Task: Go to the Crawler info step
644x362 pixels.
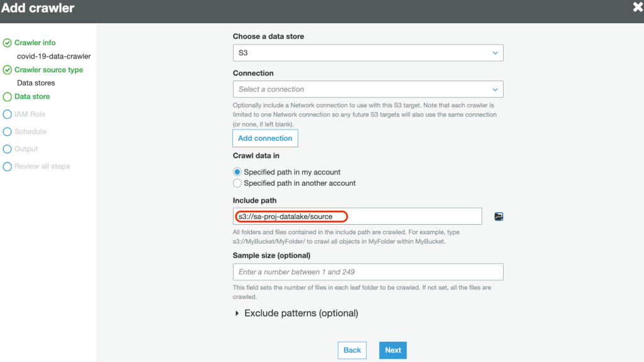Action: tap(35, 43)
